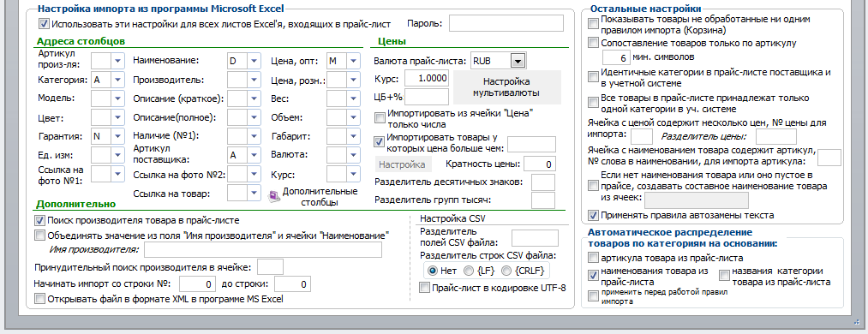
Task: Open Ссылка на товар dropdown
Action: (x=254, y=193)
